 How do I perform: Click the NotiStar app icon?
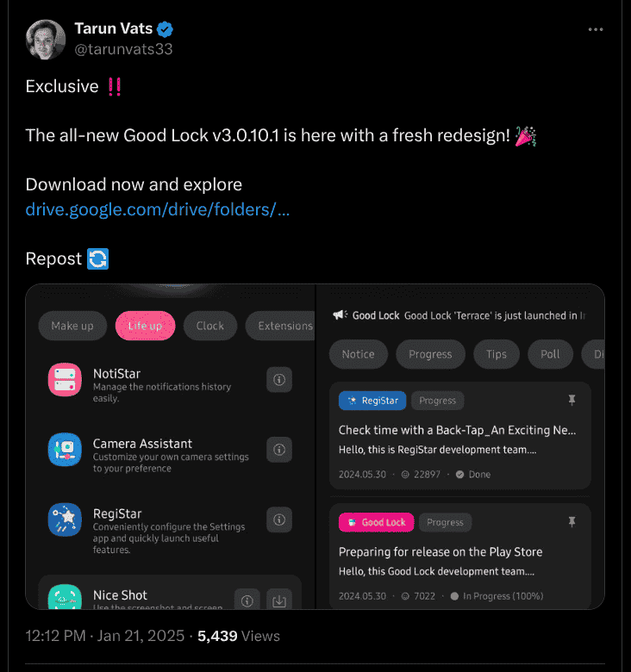tap(65, 380)
